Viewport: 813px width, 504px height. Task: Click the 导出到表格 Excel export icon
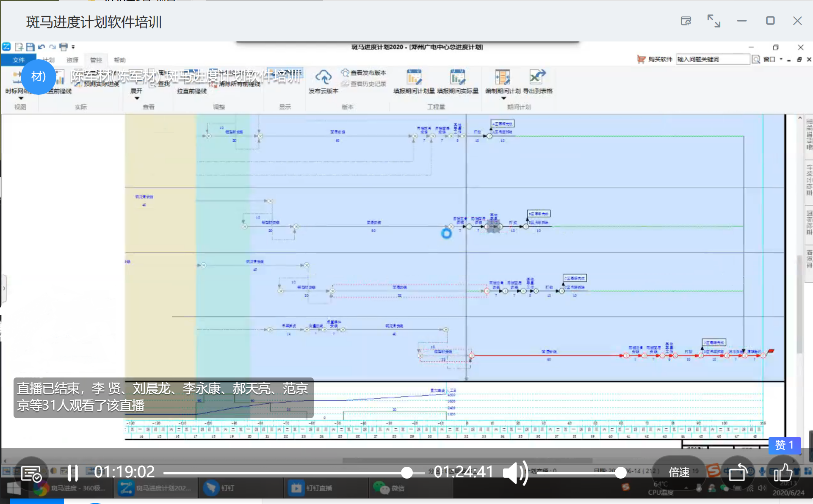click(x=537, y=77)
